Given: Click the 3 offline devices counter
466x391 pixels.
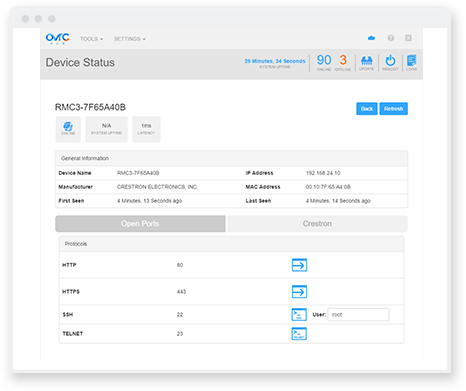Looking at the screenshot, I should click(x=343, y=62).
